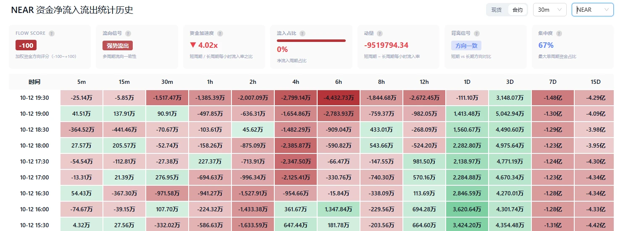Click the 4.32万 cell
Viewport: 644px width, 231px height.
point(81,224)
